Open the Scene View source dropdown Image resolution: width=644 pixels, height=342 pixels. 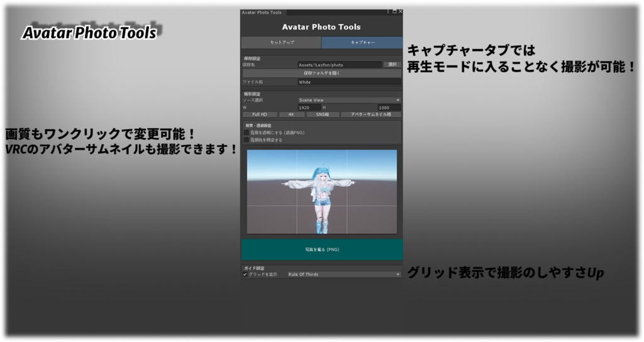(x=349, y=100)
